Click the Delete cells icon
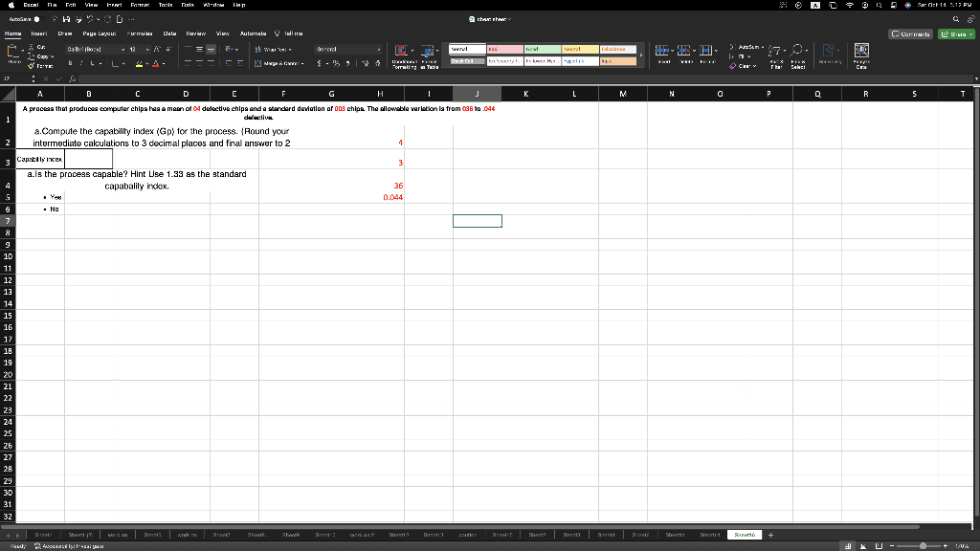The height and width of the screenshot is (551, 980). coord(683,50)
